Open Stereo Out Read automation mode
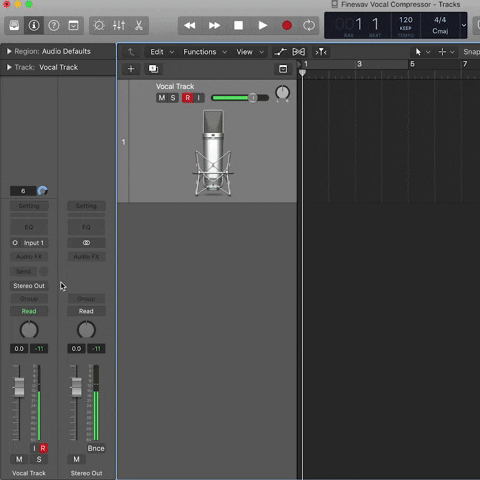Image resolution: width=480 pixels, height=480 pixels. pos(86,311)
